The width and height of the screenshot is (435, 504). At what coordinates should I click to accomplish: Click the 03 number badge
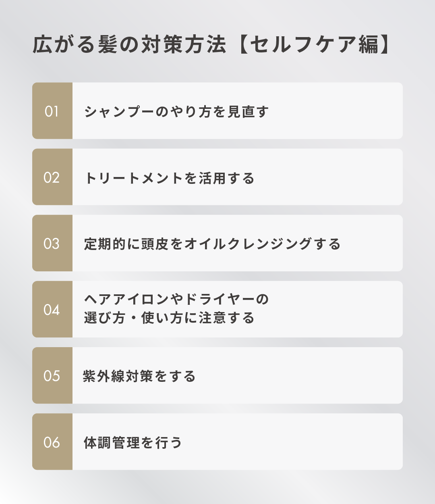tap(52, 244)
